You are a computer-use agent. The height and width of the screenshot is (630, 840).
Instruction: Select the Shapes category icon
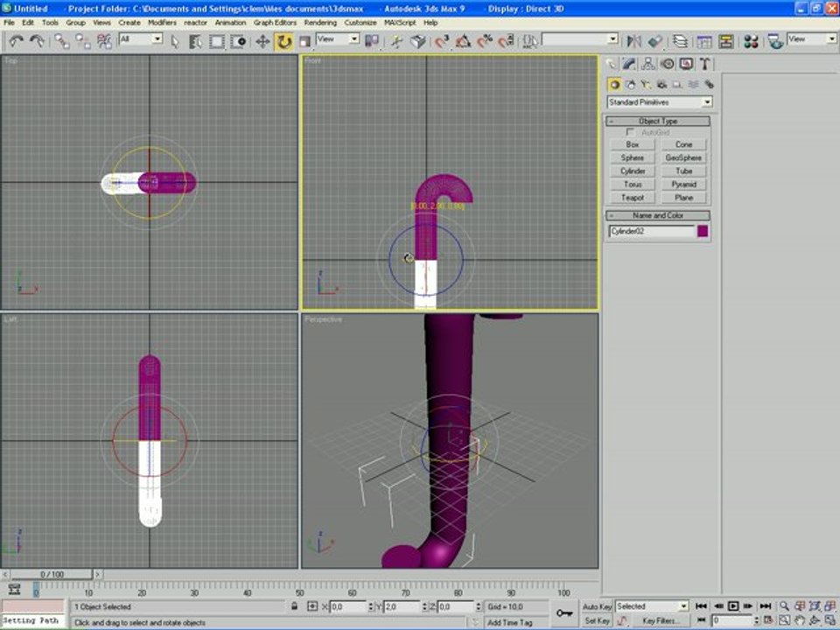coord(630,85)
